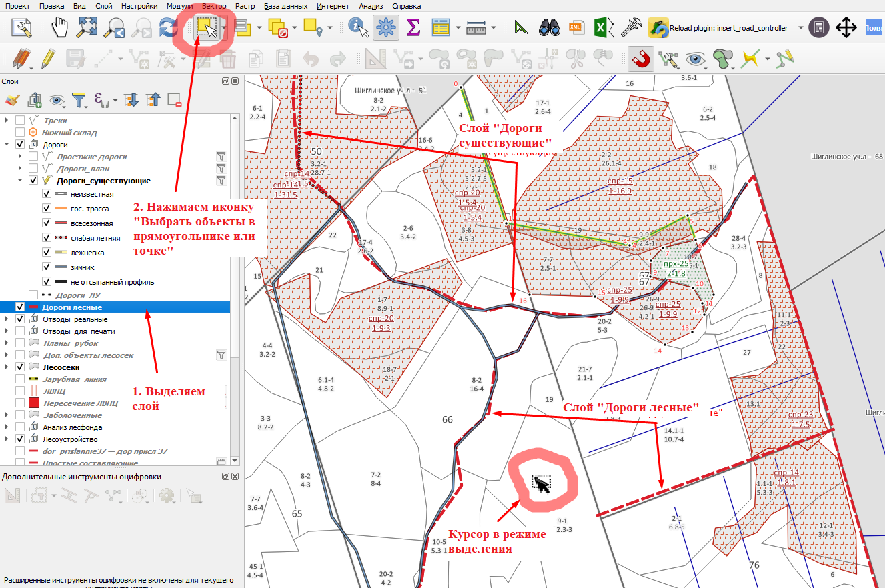Collapse the Дороги layer group
Viewport: 885px width, 588px height.
coord(7,144)
